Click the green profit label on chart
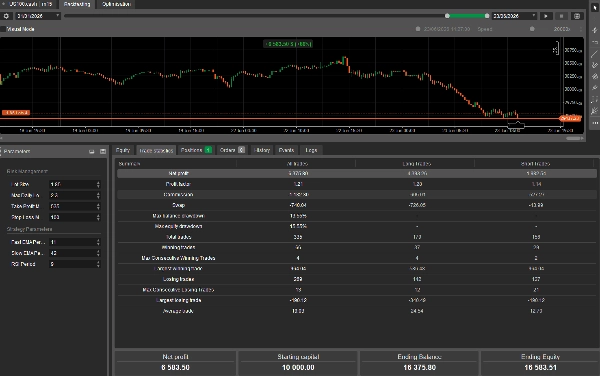Image resolution: width=600 pixels, height=376 pixels. pyautogui.click(x=288, y=44)
